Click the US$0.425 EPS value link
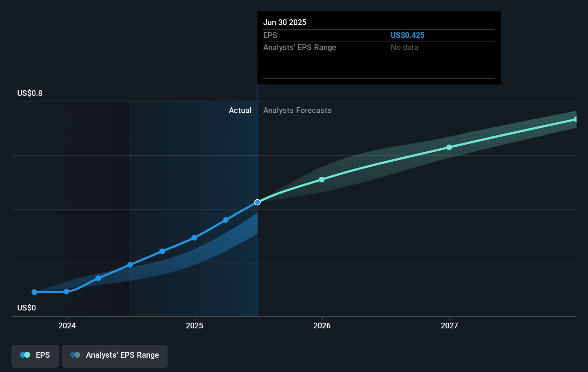Viewport: 588px width, 372px height. point(408,35)
